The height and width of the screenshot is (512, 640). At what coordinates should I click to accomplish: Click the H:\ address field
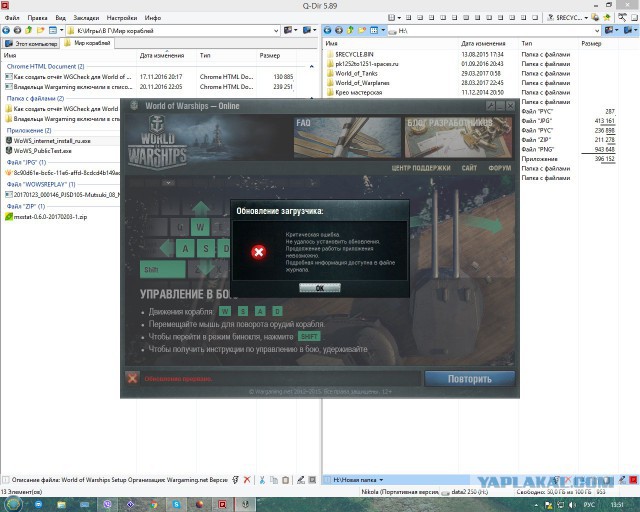492,31
